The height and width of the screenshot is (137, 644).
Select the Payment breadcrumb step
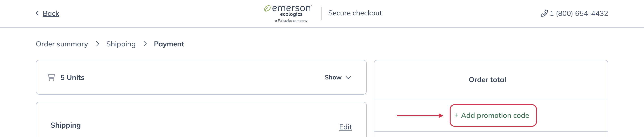(169, 44)
